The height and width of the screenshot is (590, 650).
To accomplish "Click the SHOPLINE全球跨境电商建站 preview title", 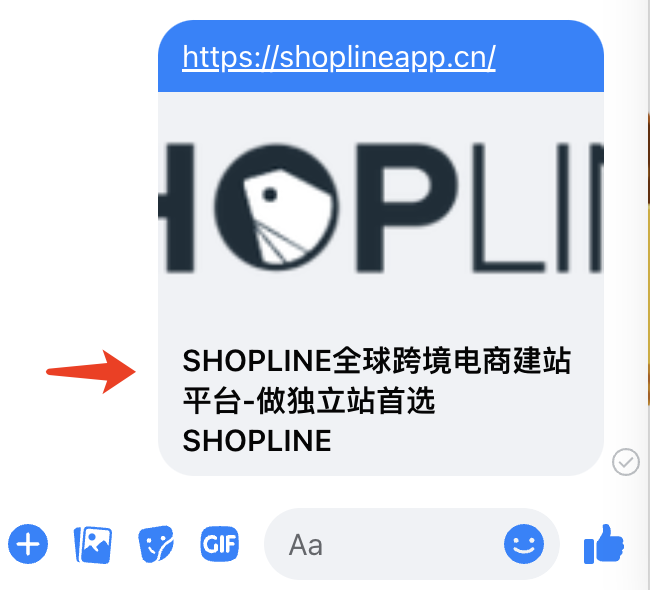I will [377, 361].
